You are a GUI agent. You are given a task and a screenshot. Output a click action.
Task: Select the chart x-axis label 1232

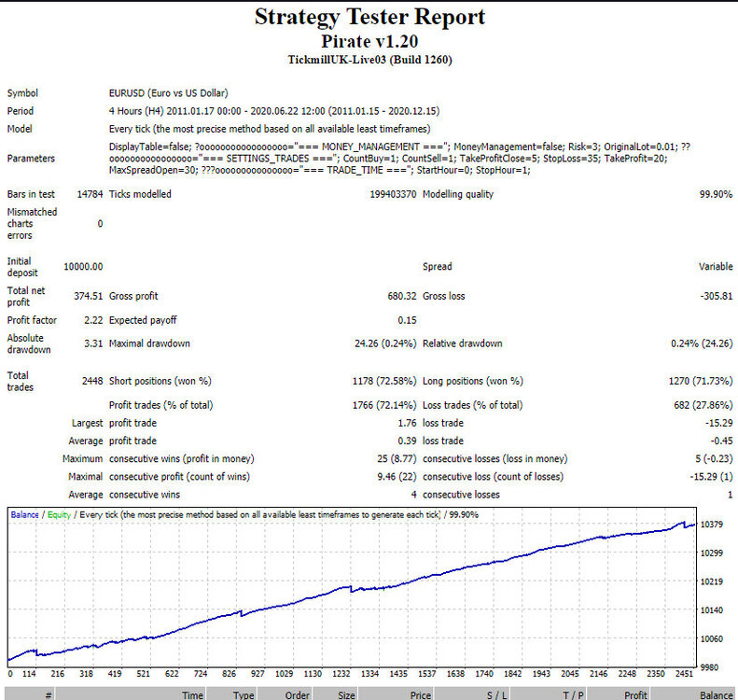click(341, 674)
